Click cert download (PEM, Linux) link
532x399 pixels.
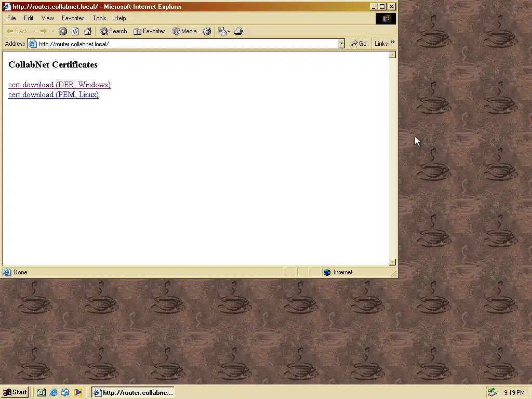point(54,95)
